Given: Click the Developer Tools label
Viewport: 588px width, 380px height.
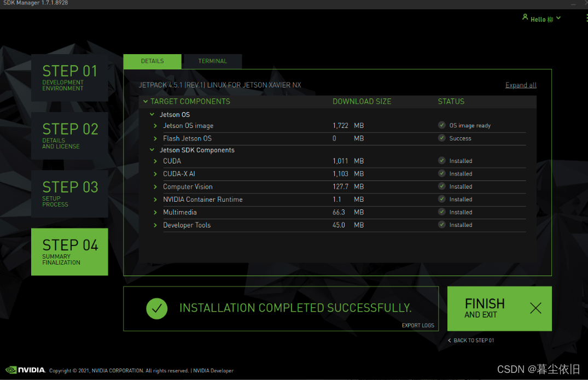Looking at the screenshot, I should tap(187, 225).
